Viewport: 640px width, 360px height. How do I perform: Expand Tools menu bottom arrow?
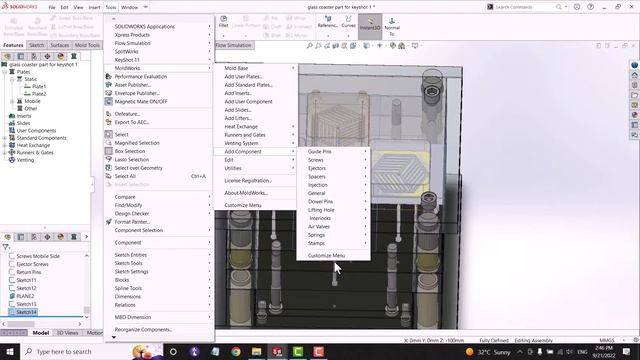(x=114, y=338)
